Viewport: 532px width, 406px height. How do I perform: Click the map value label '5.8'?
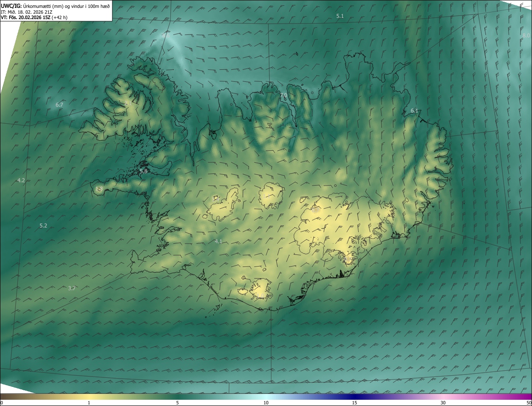pos(143,171)
